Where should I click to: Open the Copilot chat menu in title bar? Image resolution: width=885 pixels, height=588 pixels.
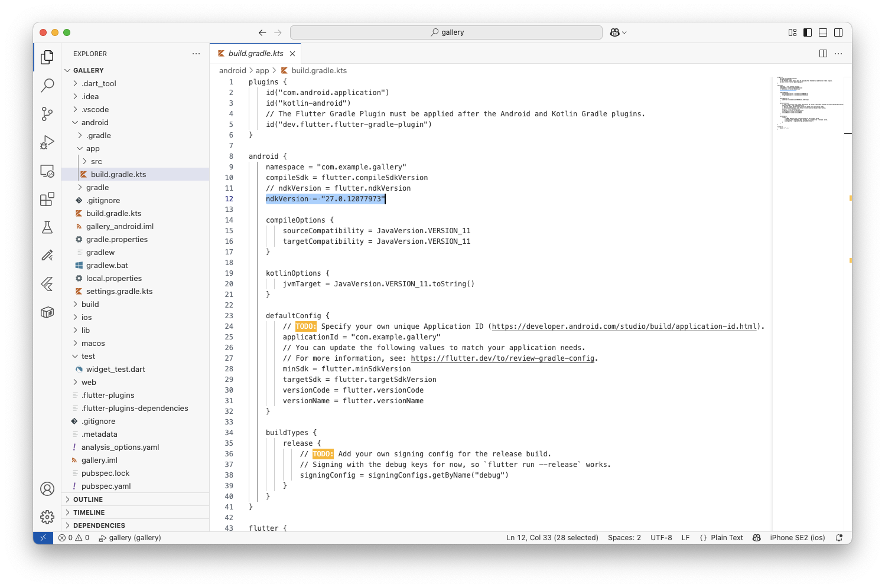[x=618, y=32]
